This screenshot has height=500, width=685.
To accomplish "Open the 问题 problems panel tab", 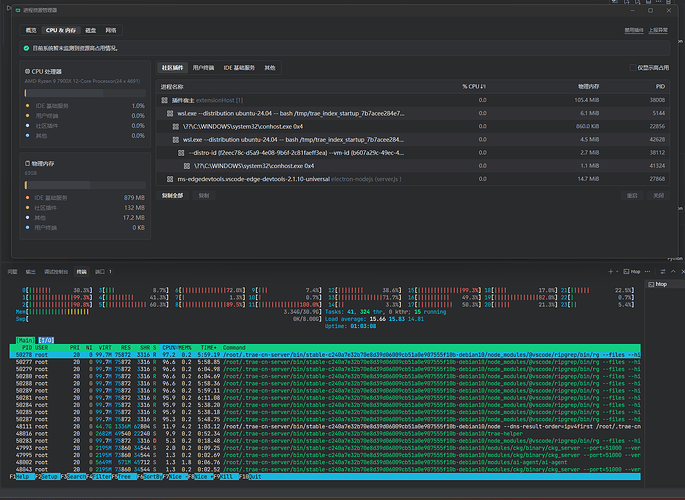I will point(12,272).
